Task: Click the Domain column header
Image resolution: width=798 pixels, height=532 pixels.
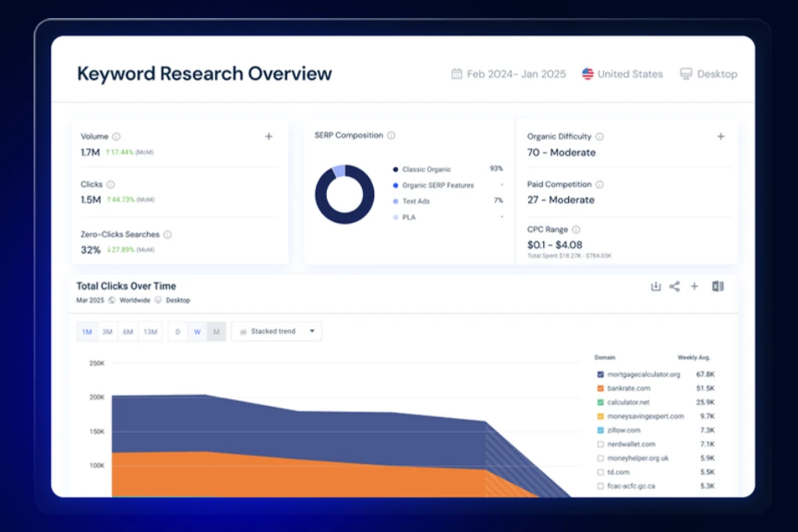Action: click(x=605, y=358)
